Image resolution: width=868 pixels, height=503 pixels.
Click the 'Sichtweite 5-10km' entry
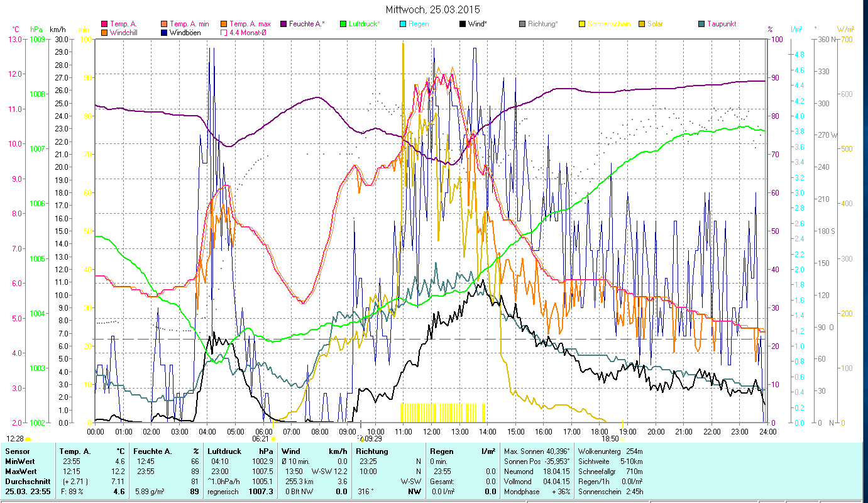[x=610, y=462]
